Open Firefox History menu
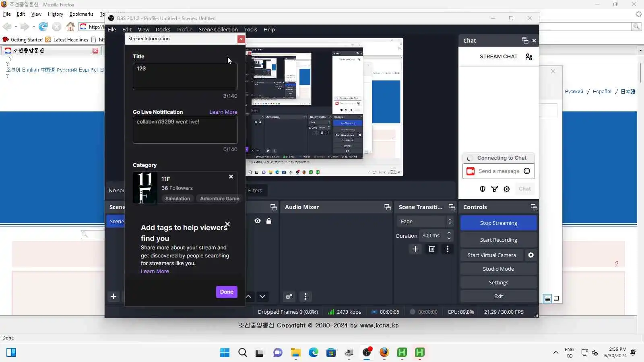The height and width of the screenshot is (362, 644). pyautogui.click(x=56, y=14)
